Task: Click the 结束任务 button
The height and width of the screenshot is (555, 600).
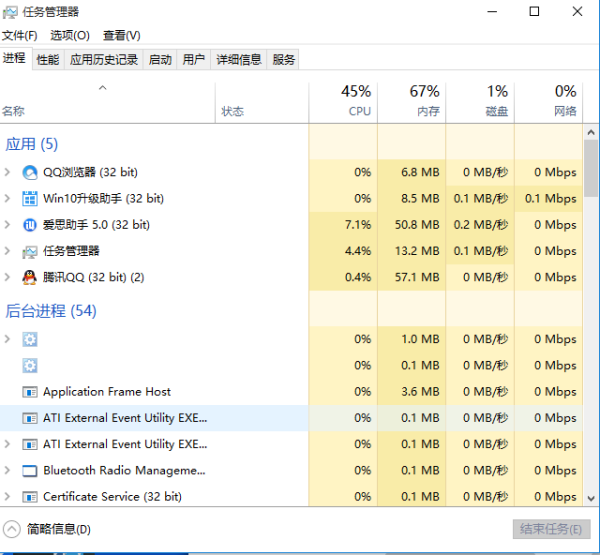Action: click(549, 529)
